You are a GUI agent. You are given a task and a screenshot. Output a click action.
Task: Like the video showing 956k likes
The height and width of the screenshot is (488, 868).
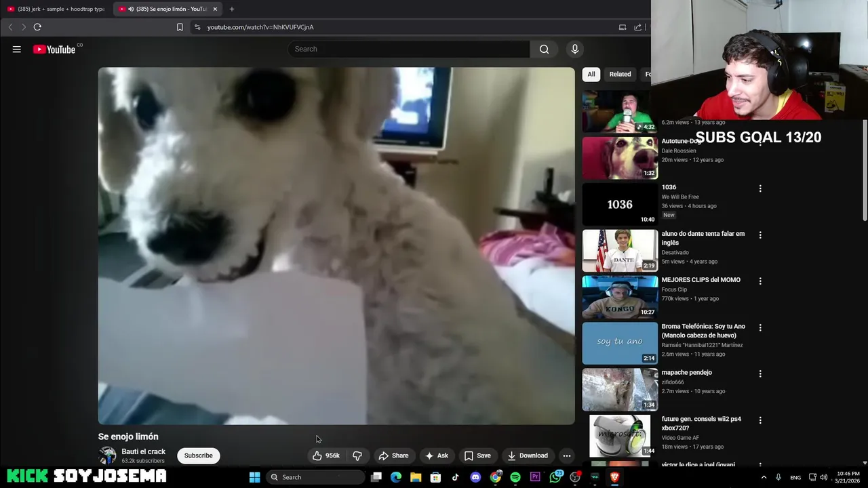coord(326,455)
